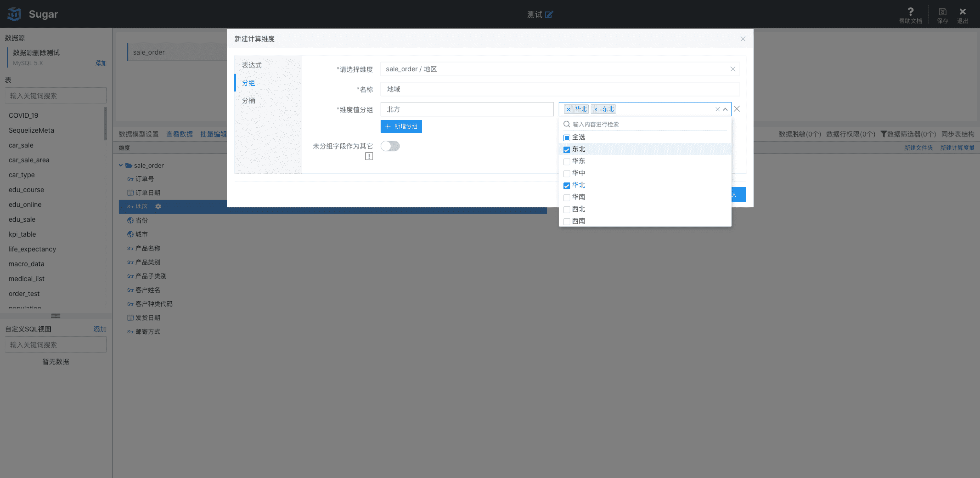Open 数据模型设置 tab

(138, 134)
